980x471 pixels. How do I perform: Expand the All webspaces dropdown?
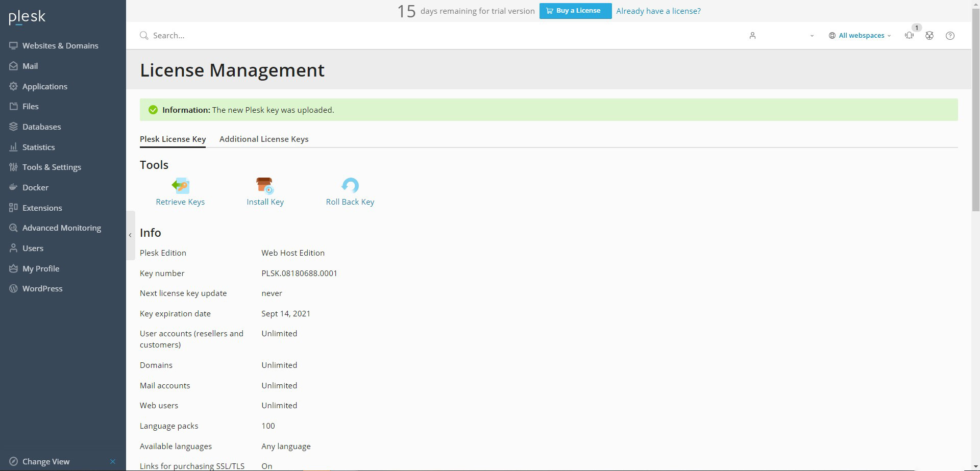(x=860, y=36)
